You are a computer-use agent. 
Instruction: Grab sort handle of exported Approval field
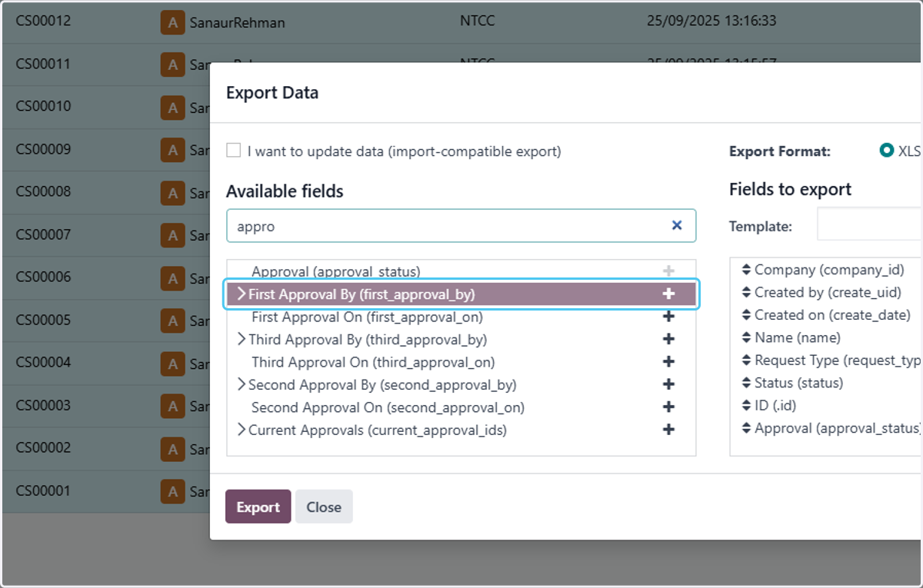tap(746, 427)
